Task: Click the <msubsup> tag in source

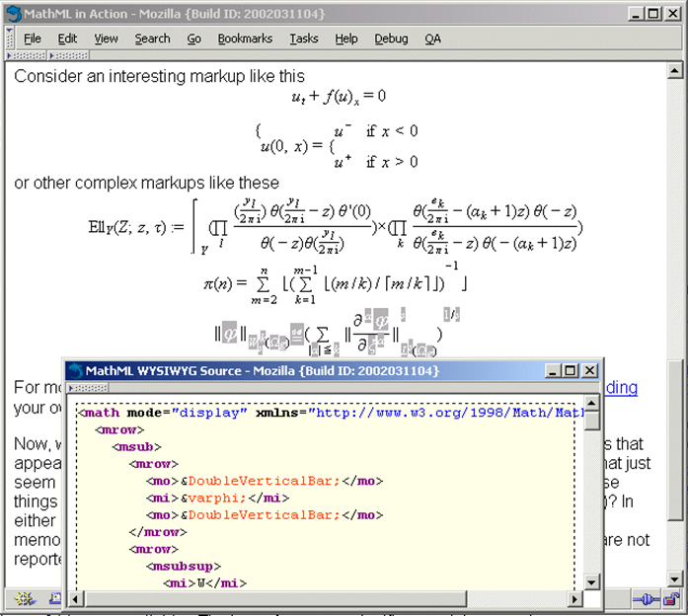Action: (x=184, y=567)
